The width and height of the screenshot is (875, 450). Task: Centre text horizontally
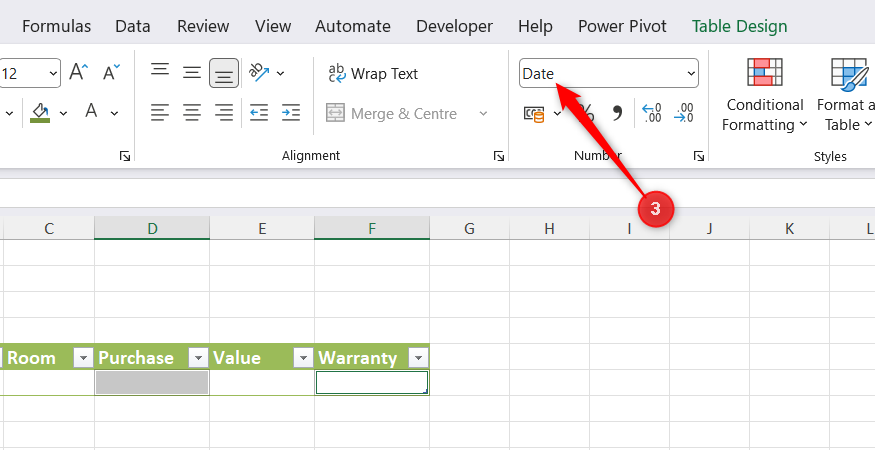(192, 113)
